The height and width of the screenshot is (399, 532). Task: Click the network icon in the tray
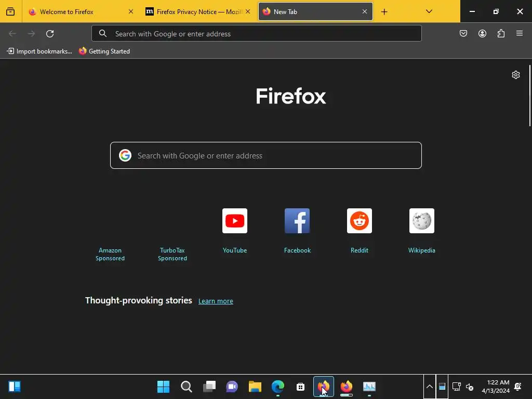pyautogui.click(x=456, y=387)
